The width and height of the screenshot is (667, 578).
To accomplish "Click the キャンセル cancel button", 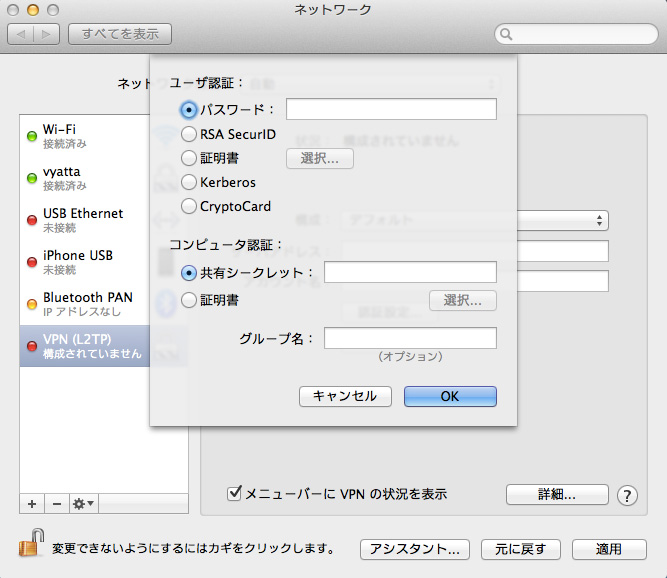I will point(345,396).
